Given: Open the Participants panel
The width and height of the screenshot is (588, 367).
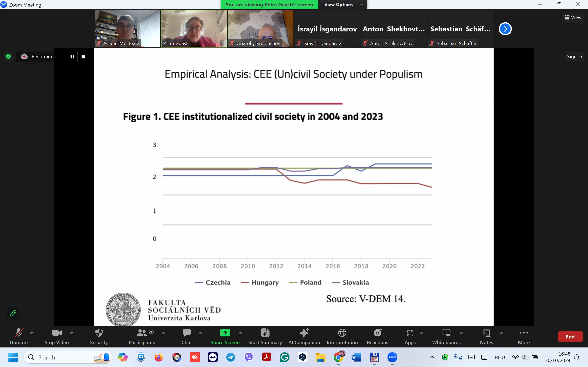Looking at the screenshot, I should (x=142, y=333).
